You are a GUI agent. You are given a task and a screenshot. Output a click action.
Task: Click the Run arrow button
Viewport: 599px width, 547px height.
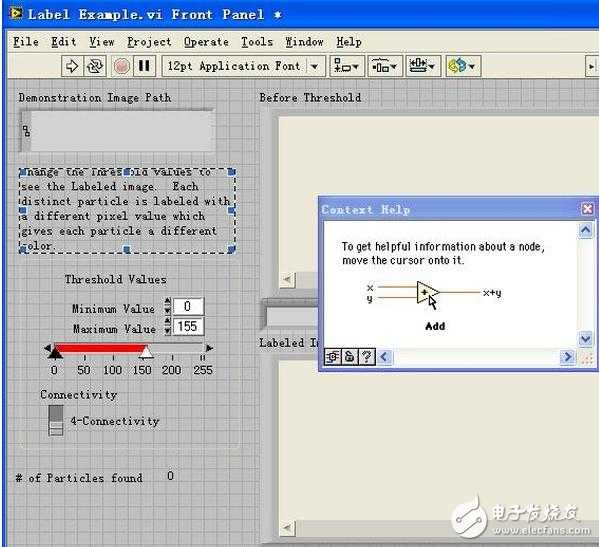[x=72, y=66]
